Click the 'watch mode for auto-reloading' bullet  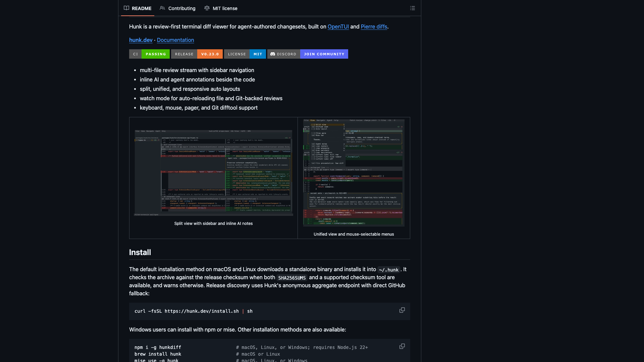(x=211, y=98)
